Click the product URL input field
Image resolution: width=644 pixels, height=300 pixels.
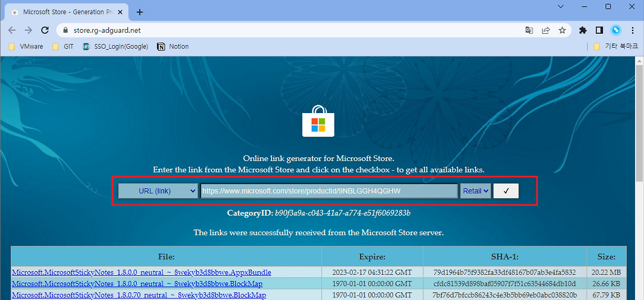pos(329,191)
